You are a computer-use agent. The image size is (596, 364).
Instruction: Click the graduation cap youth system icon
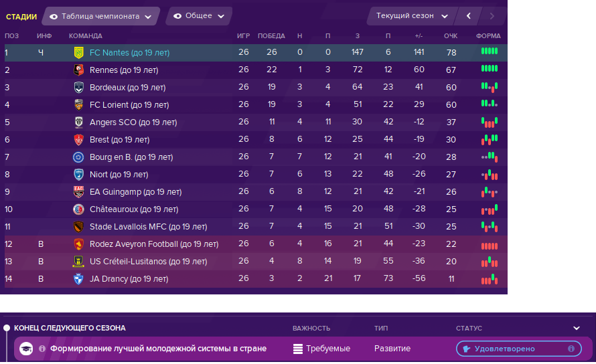[26, 349]
